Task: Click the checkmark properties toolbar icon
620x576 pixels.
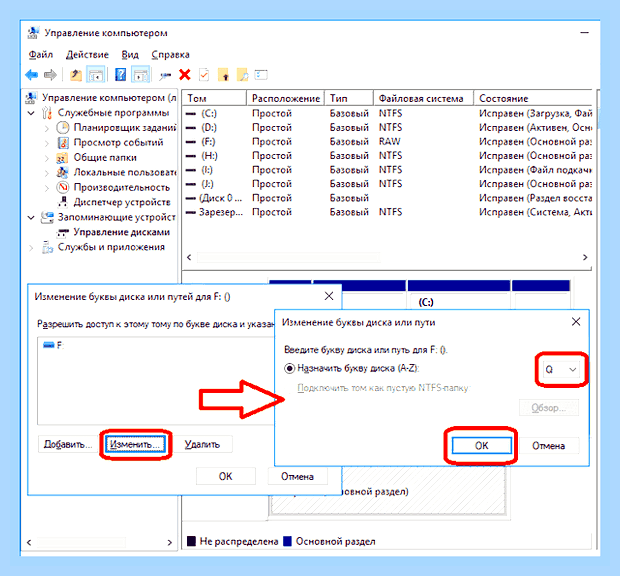Action: point(204,75)
